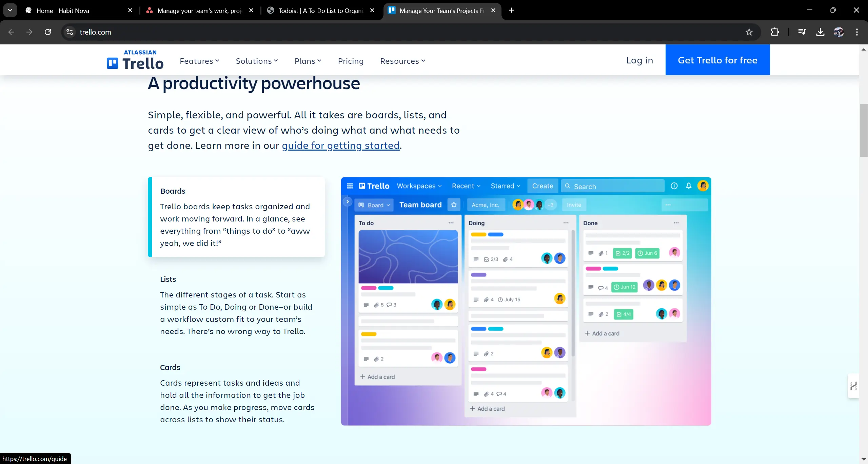This screenshot has width=868, height=464.
Task: Click the 2/2 checklist badge in Done
Action: coord(623,253)
